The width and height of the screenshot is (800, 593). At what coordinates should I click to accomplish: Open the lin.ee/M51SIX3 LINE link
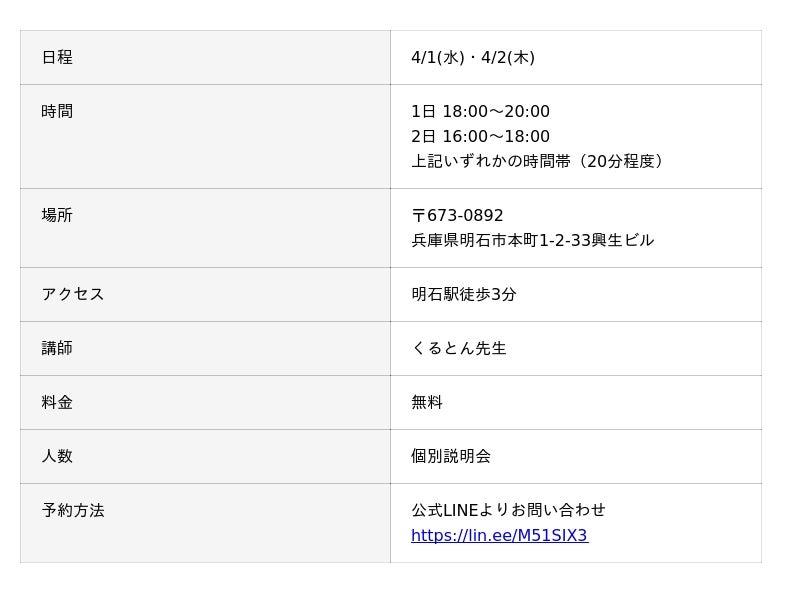[499, 536]
